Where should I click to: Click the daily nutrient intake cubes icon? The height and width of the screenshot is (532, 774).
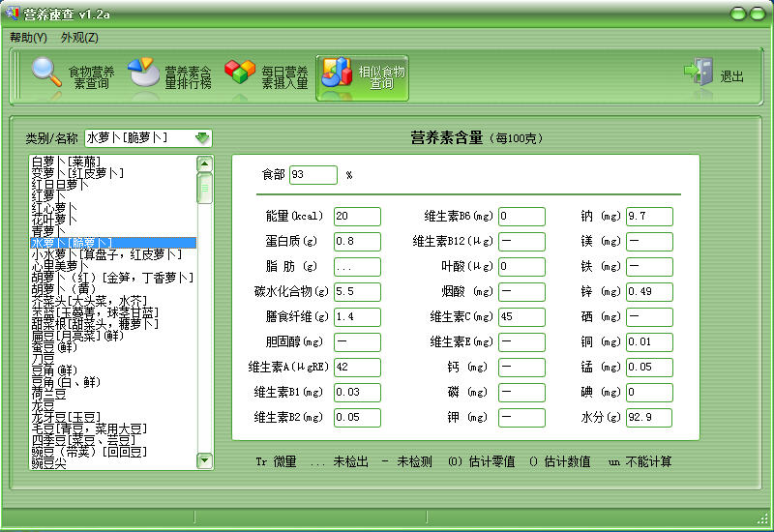pos(240,73)
